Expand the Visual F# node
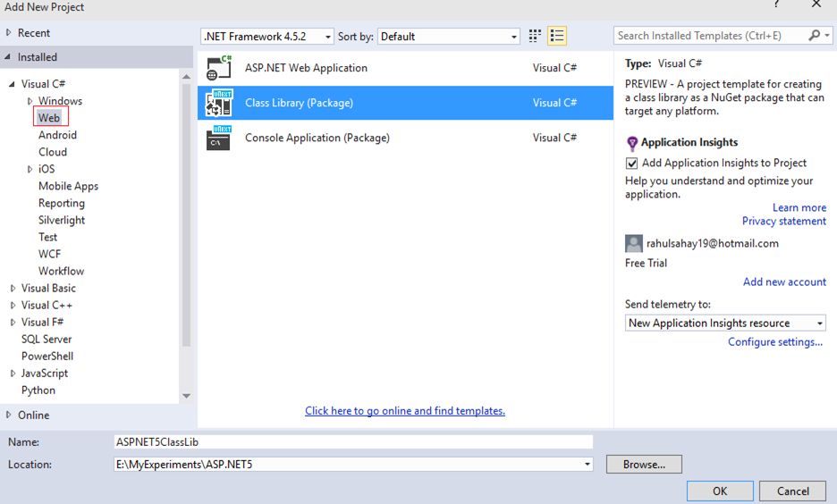Image resolution: width=837 pixels, height=504 pixels. [13, 322]
